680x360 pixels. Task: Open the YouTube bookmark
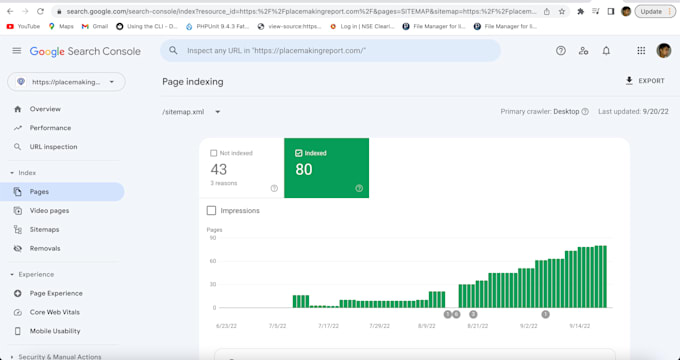click(23, 26)
